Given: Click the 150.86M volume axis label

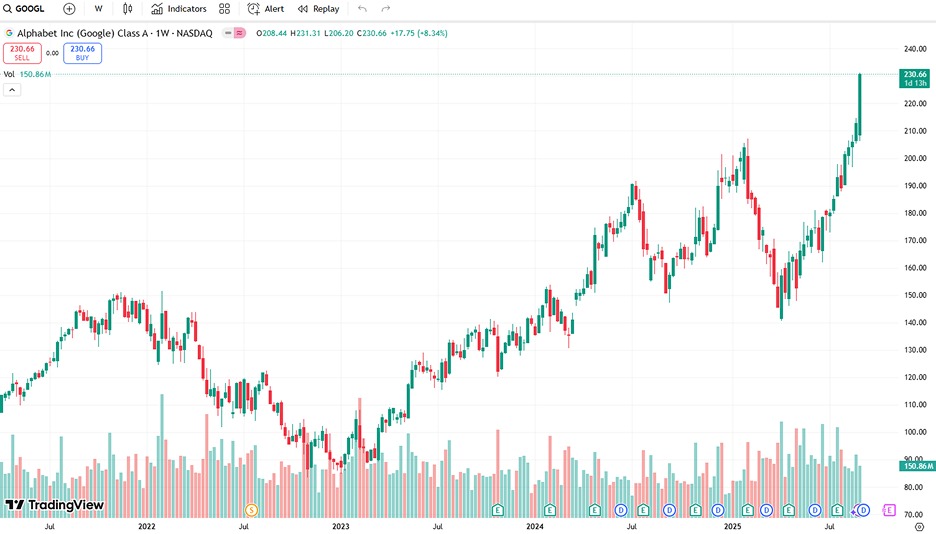Looking at the screenshot, I should coord(917,466).
